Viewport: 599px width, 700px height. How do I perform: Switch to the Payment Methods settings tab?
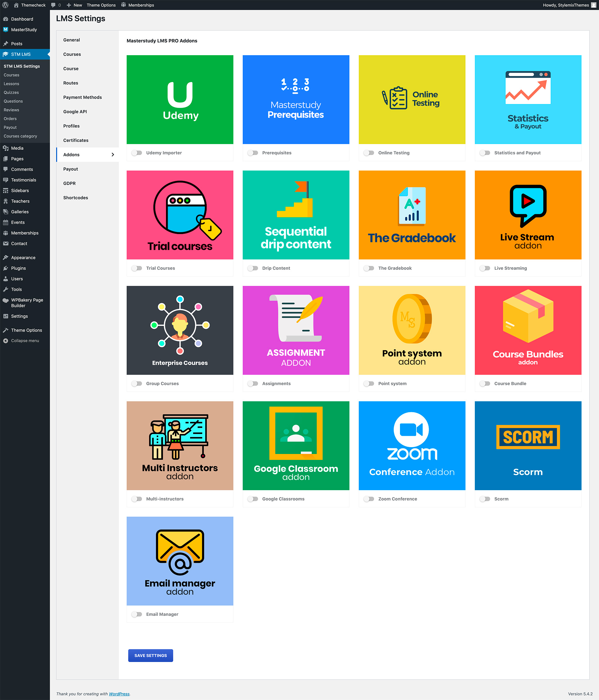[82, 97]
